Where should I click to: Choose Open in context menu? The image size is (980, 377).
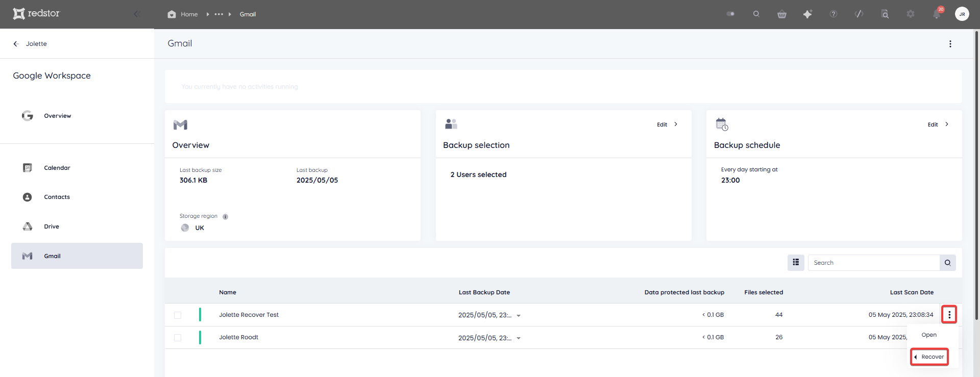(x=929, y=335)
